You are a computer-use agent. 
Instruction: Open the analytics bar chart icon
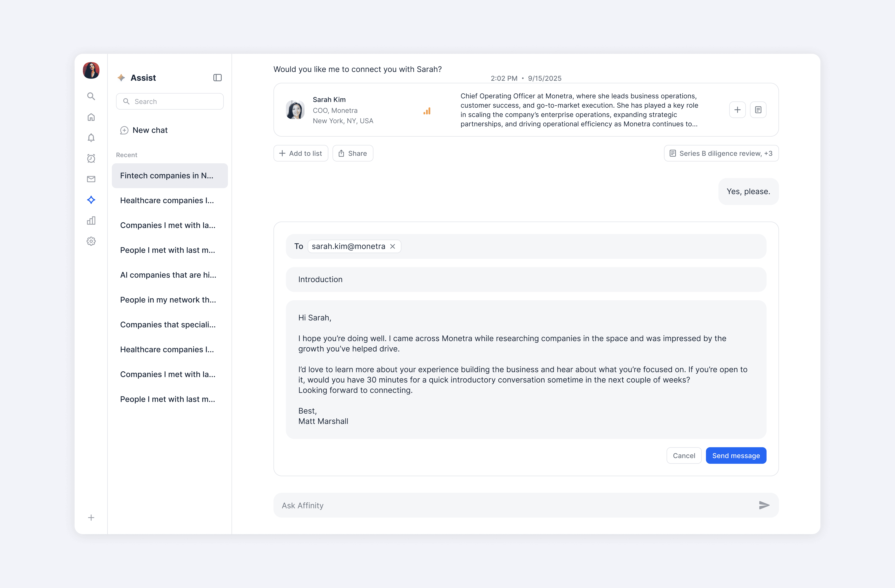point(91,220)
